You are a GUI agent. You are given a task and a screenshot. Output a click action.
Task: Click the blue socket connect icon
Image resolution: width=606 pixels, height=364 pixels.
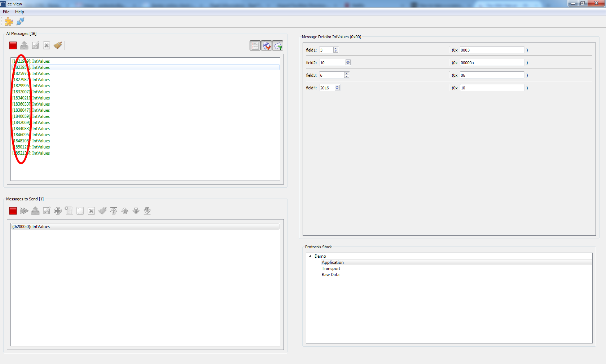point(21,22)
